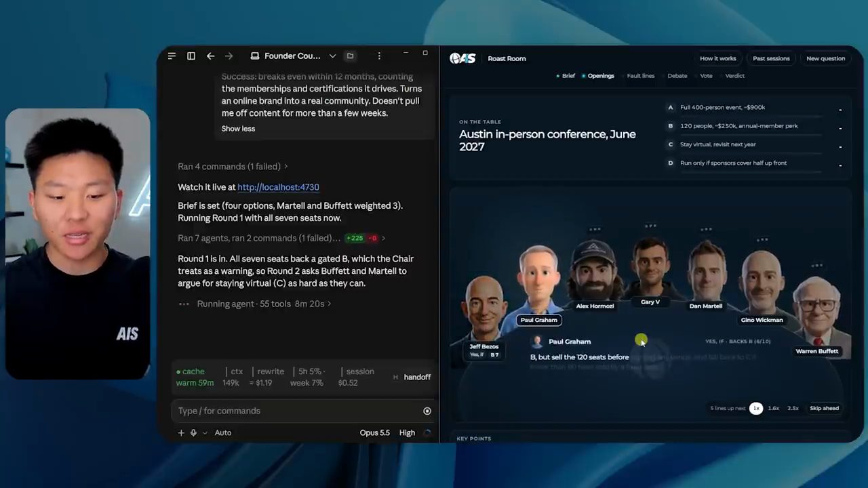
Task: Select Dan Martell avatar
Action: click(706, 271)
